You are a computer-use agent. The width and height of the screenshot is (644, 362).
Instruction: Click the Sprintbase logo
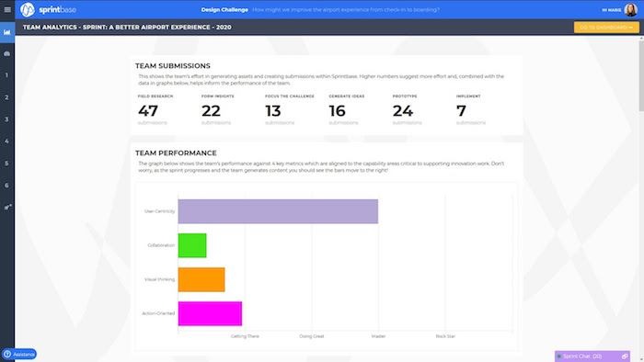48,9
